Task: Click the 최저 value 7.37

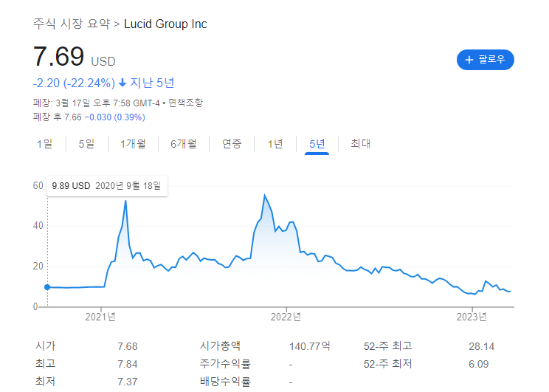Action: [128, 382]
